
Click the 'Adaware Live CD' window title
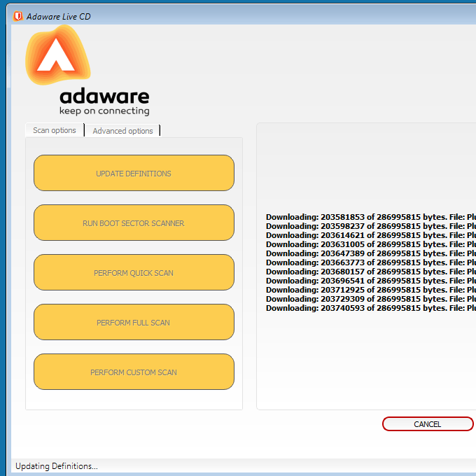tap(59, 16)
